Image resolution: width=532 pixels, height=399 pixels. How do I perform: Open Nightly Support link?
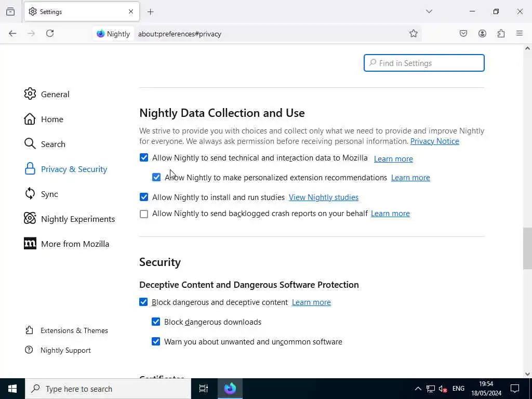click(x=58, y=350)
